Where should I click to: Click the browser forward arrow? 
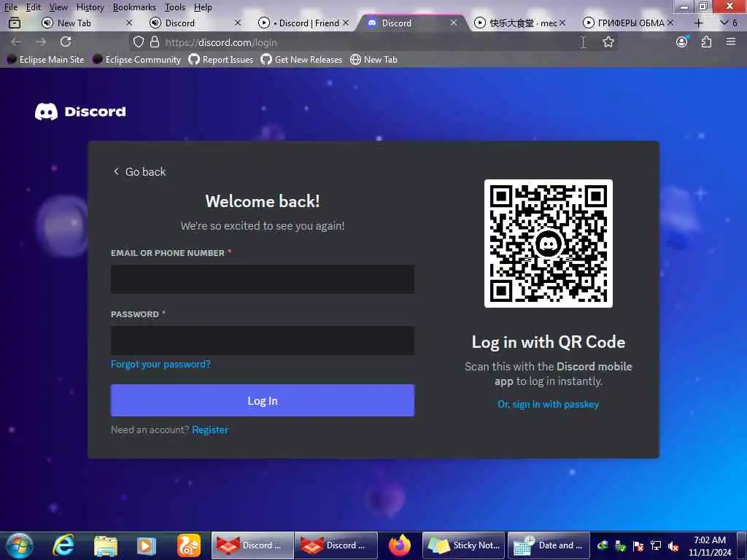coord(41,42)
